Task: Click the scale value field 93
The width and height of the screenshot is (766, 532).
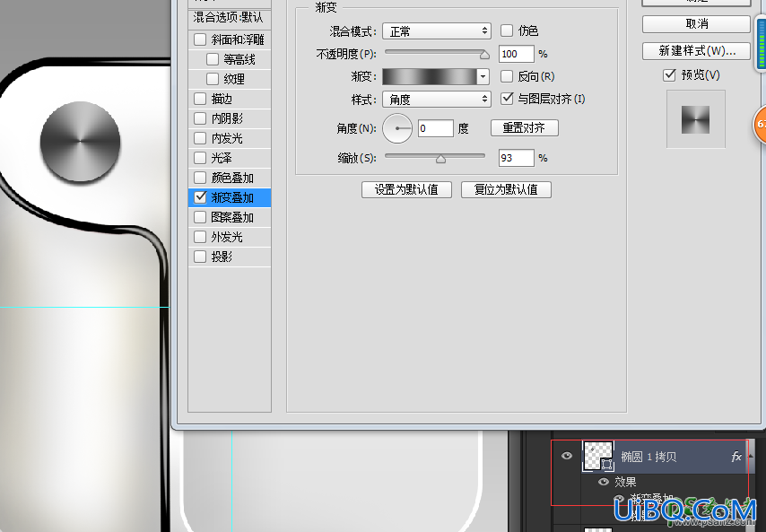Action: point(516,158)
